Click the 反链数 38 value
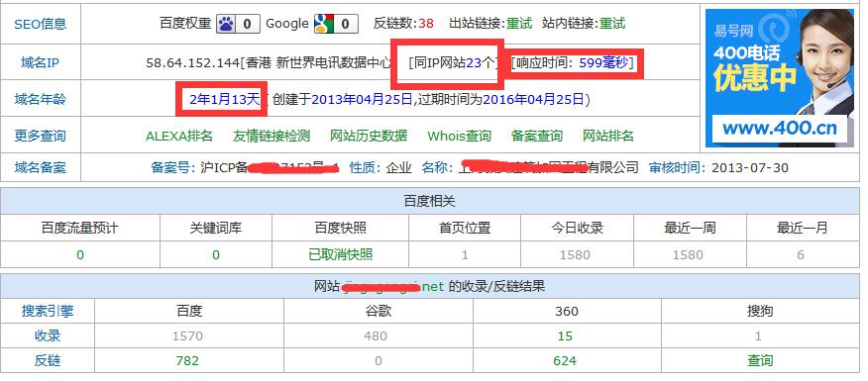This screenshot has height=381, width=868. click(x=426, y=24)
